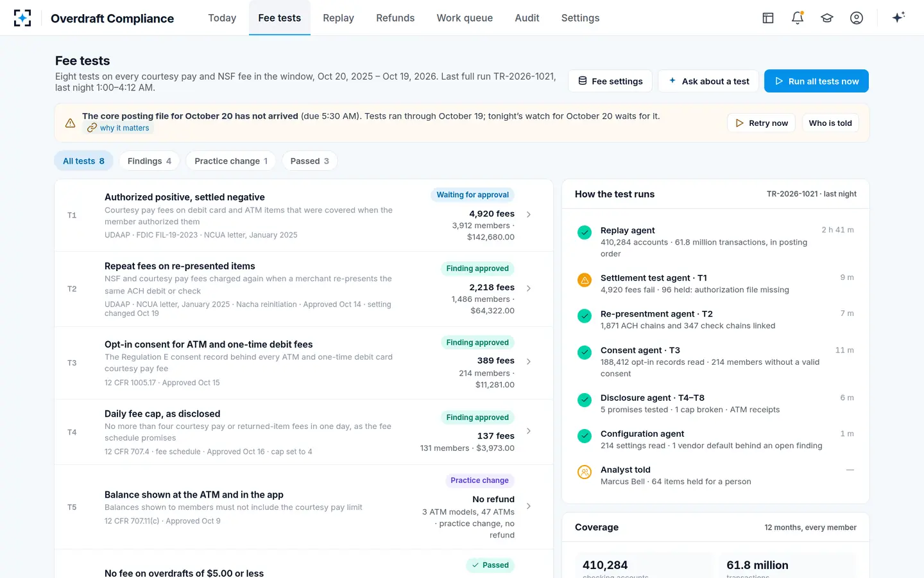Viewport: 924px width, 578px height.
Task: Click the orange warning icon beside Settlement test agent
Action: (585, 280)
